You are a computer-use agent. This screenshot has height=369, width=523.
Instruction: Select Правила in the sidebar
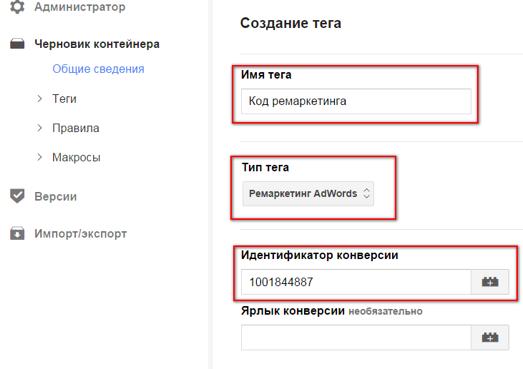pos(76,128)
